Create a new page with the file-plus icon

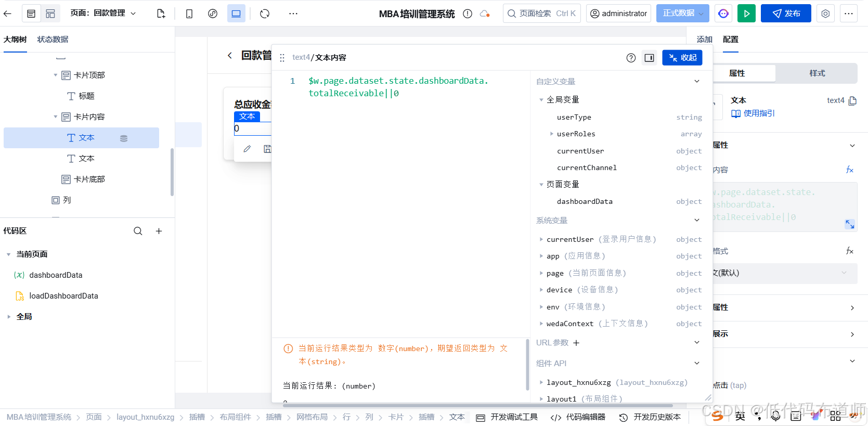click(161, 14)
